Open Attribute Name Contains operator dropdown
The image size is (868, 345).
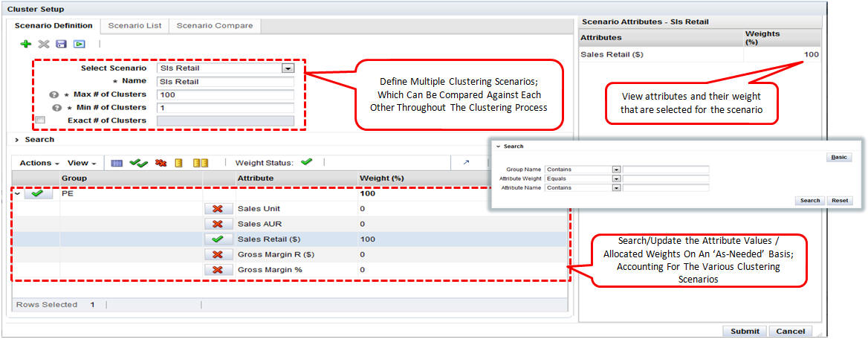[615, 188]
